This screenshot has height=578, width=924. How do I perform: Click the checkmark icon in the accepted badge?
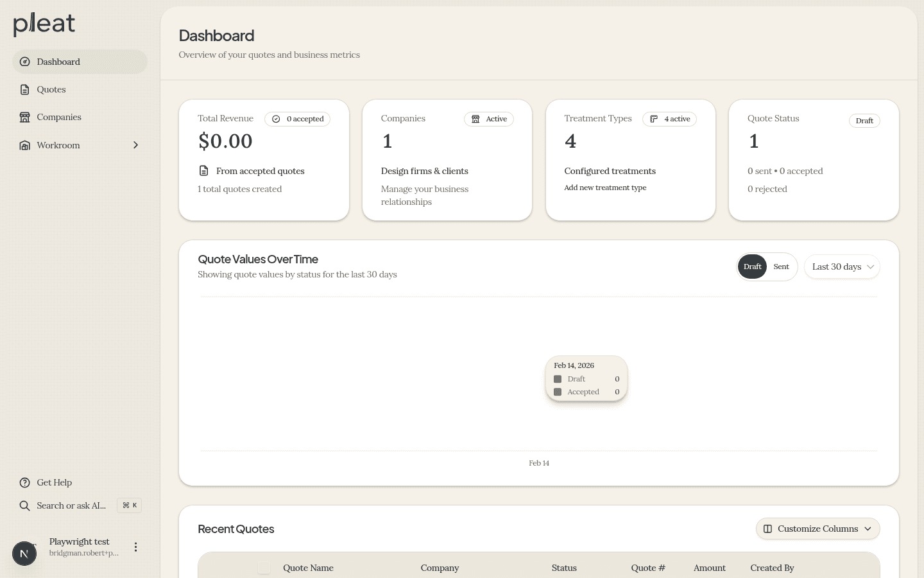[x=276, y=119]
